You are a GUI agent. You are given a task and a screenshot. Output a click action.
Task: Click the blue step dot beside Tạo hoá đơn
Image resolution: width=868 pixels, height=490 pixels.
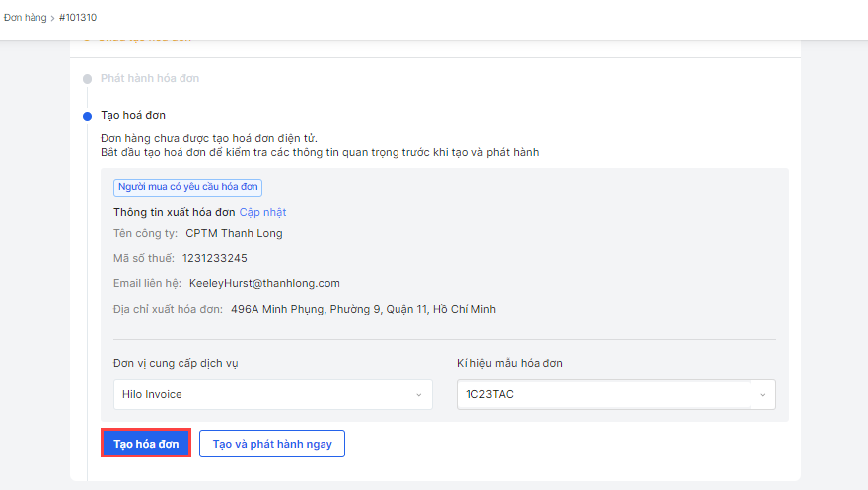tap(88, 116)
